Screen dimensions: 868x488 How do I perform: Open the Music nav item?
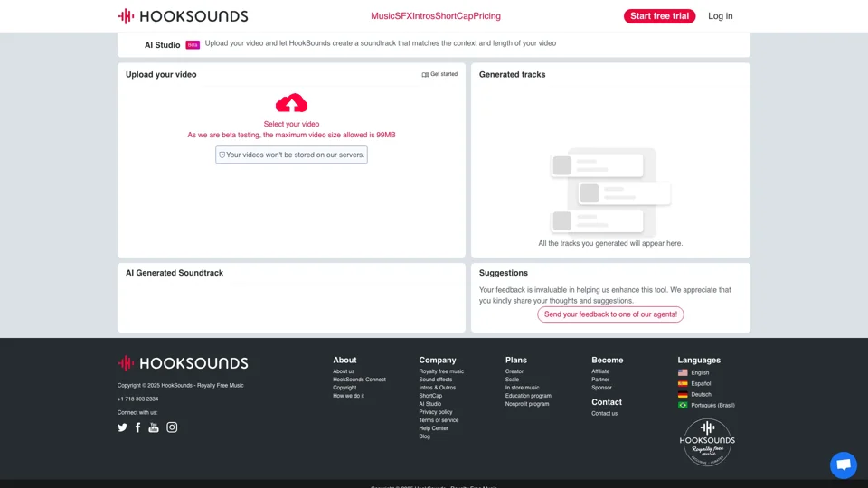[x=382, y=16]
